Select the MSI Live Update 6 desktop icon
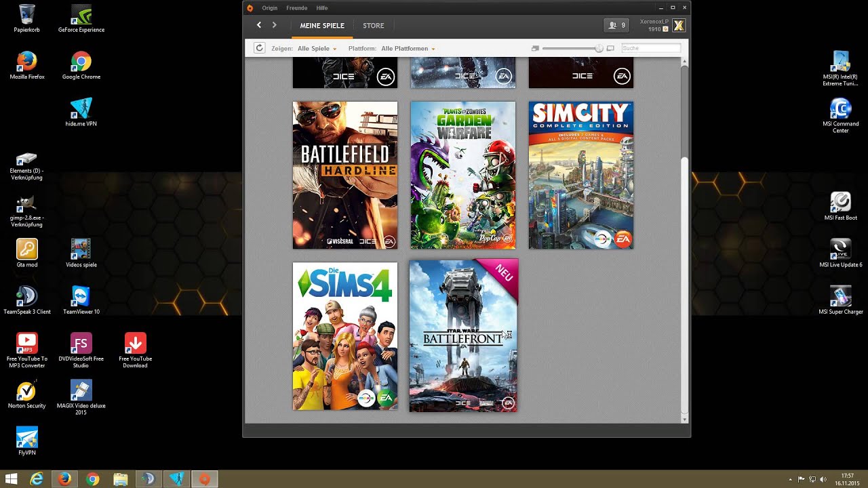 841,253
